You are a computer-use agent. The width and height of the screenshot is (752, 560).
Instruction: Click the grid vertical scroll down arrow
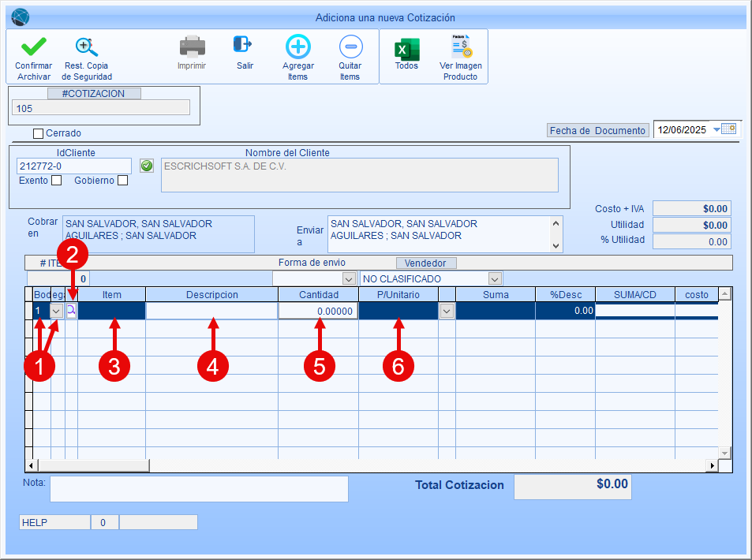coord(724,453)
